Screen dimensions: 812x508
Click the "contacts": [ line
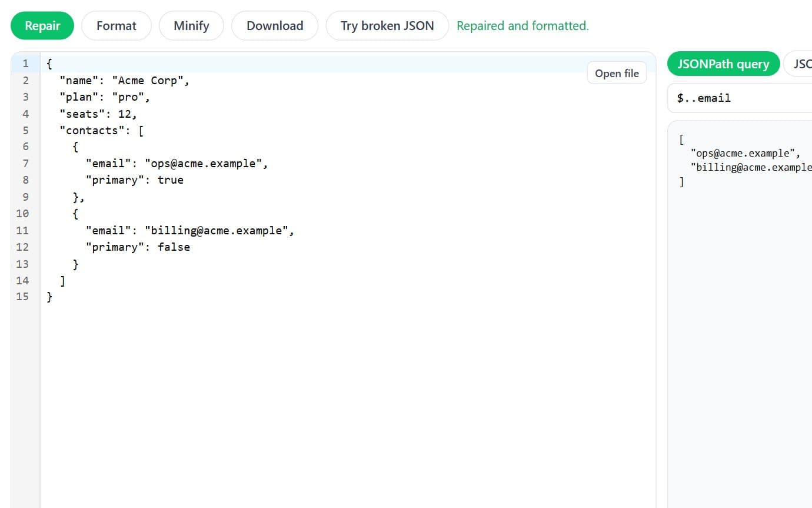(x=102, y=131)
